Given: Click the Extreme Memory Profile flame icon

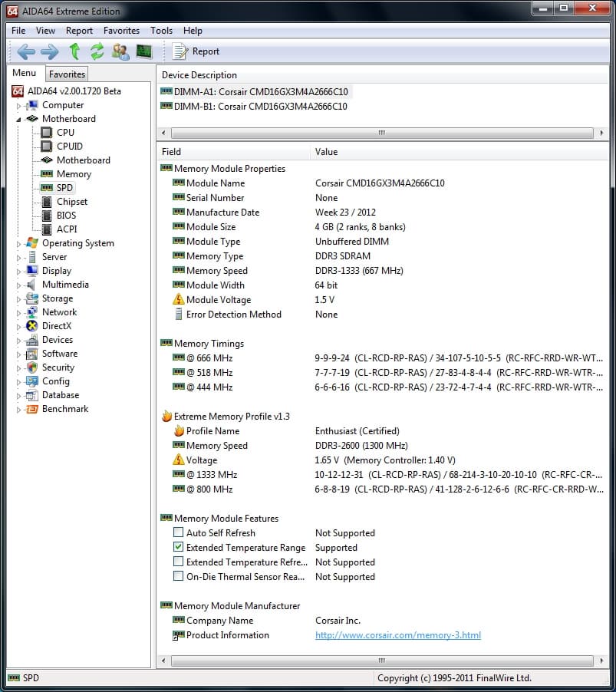Looking at the screenshot, I should pyautogui.click(x=166, y=416).
